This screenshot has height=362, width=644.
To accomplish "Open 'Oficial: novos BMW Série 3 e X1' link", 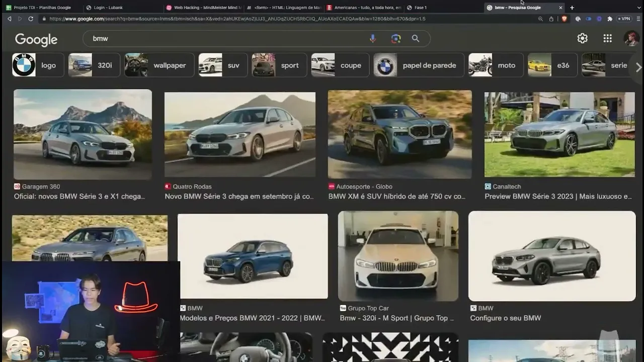I will pyautogui.click(x=79, y=197).
